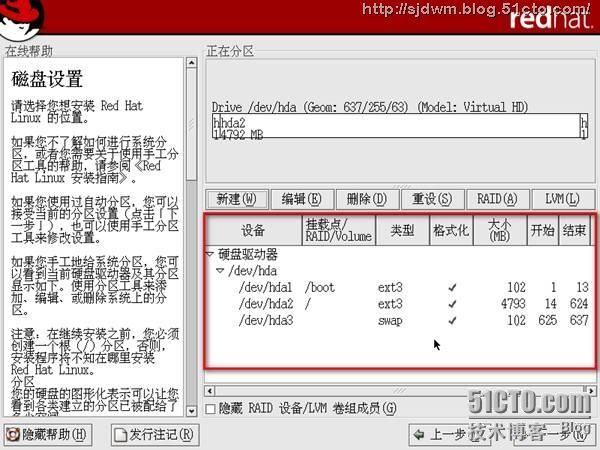The image size is (600, 450).
Task: Sort by the 设备 column header
Action: 253,231
